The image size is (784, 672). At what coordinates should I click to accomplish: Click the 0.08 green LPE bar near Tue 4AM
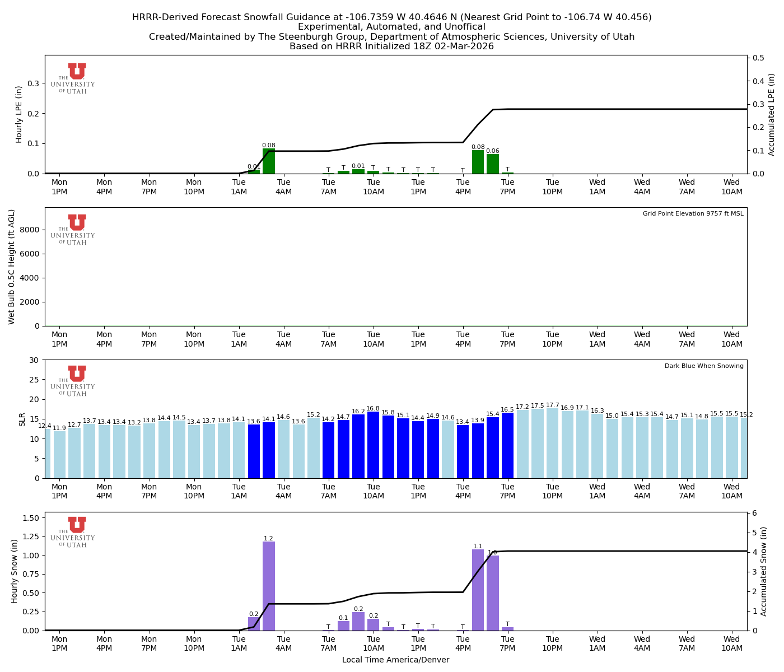(268, 161)
